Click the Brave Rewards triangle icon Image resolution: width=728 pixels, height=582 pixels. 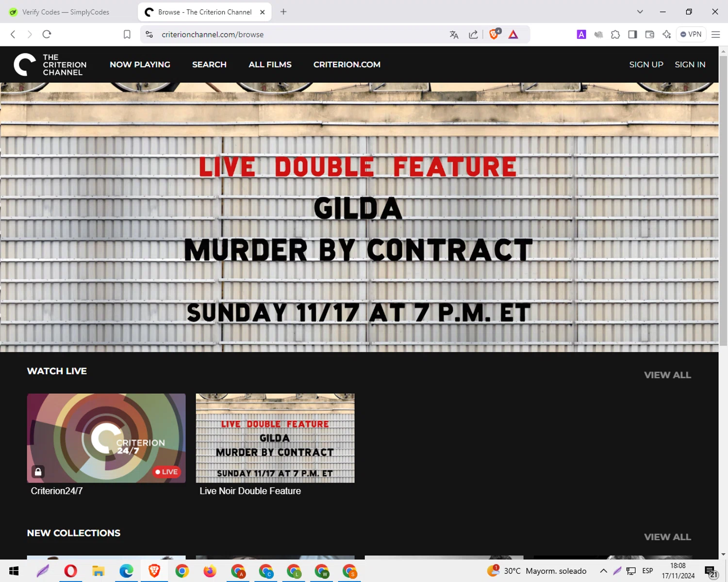pyautogui.click(x=513, y=34)
